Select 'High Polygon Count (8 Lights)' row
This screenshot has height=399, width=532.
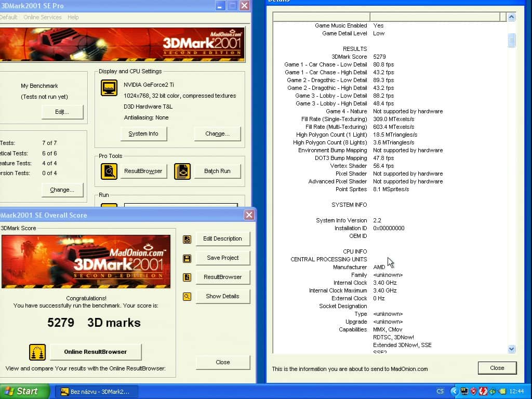[x=389, y=142]
